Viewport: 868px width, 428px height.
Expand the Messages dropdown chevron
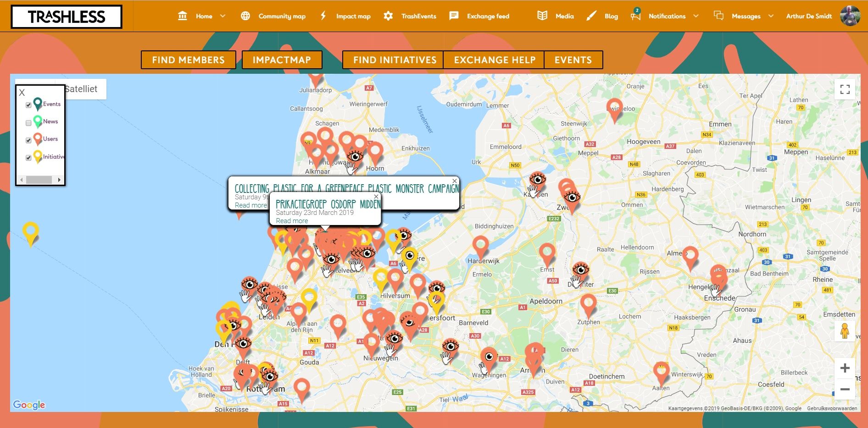tap(771, 16)
